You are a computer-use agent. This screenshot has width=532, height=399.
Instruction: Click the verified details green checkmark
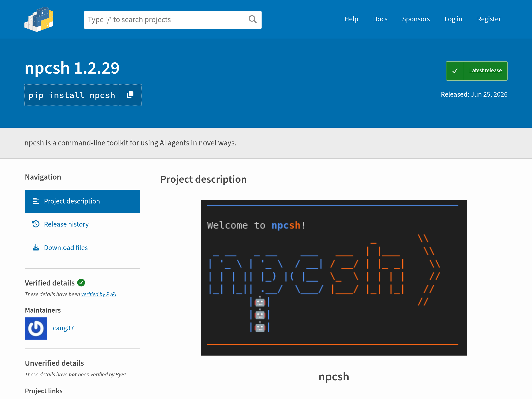click(x=81, y=283)
